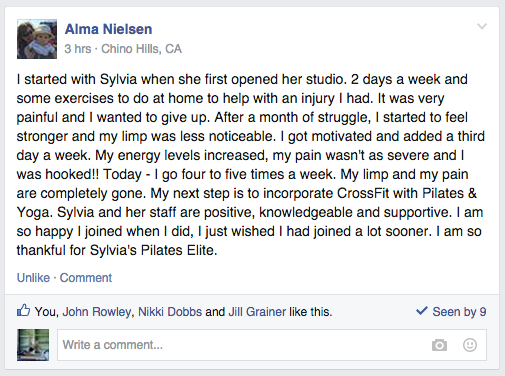Image resolution: width=505 pixels, height=376 pixels.
Task: Open the Chino Hills, CA location link
Action: (141, 49)
